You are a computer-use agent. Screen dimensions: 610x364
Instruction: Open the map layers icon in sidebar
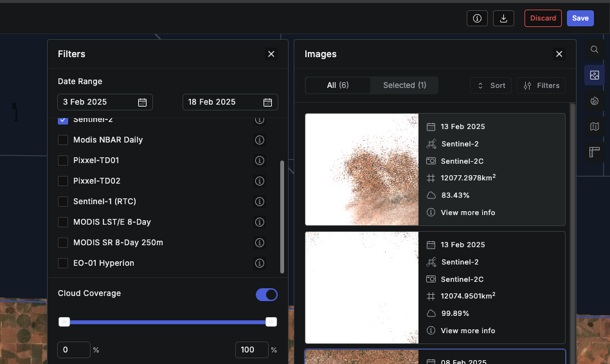click(594, 126)
